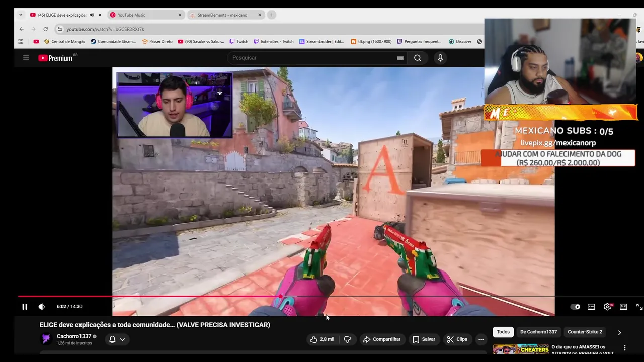The height and width of the screenshot is (362, 644).
Task: Click the Clipe scissors button
Action: click(x=457, y=339)
